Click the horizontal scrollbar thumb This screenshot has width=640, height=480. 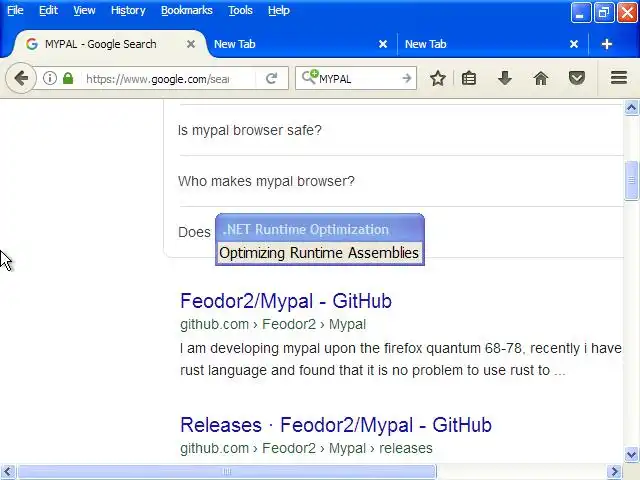coord(227,472)
